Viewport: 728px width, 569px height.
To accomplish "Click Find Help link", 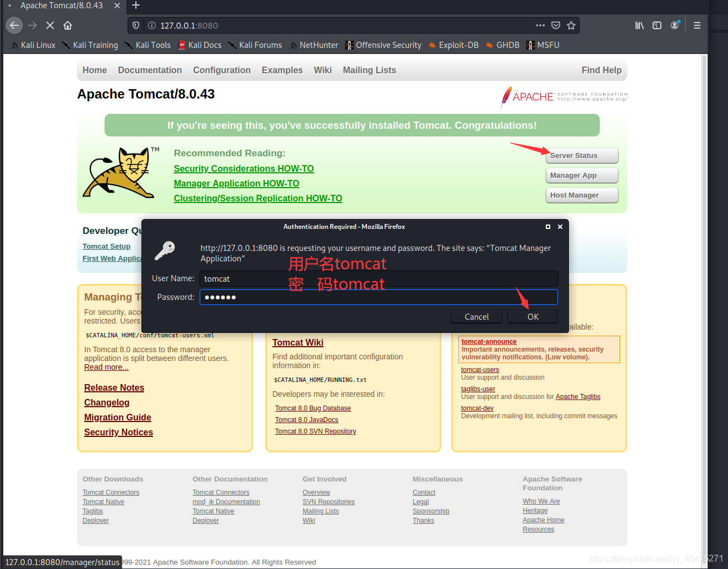I will pos(601,70).
